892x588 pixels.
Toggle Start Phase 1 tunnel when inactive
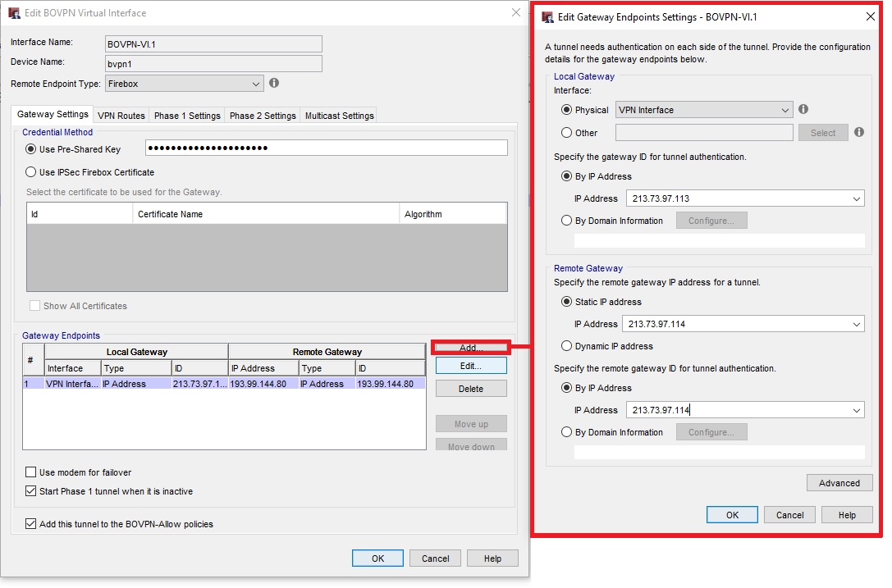tap(31, 491)
